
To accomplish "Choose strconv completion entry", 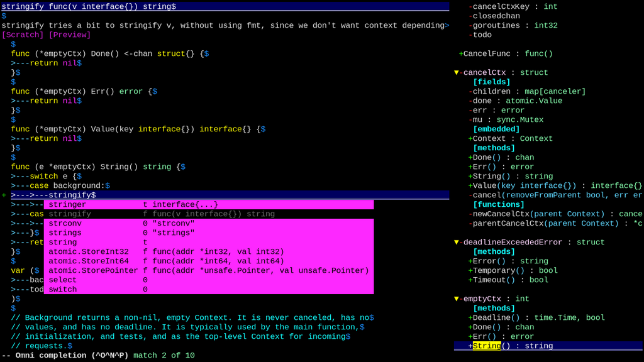I will [209, 223].
